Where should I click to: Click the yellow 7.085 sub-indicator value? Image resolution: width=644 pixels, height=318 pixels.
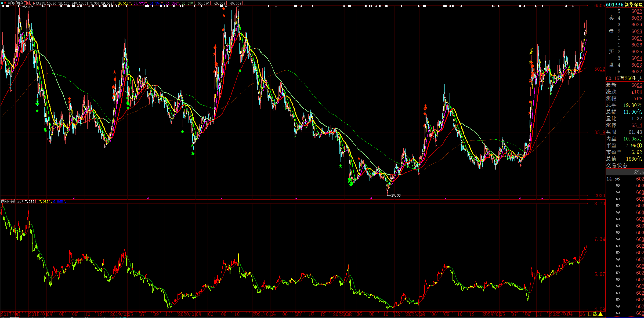pyautogui.click(x=44, y=201)
